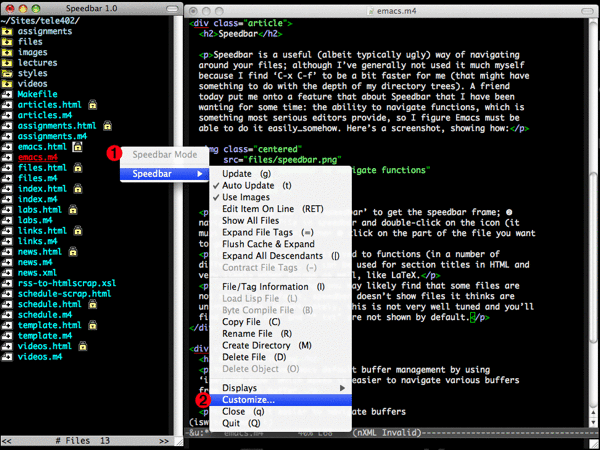This screenshot has height=450, width=600.
Task: Click the lock icon next to articles.html
Action: [93, 104]
